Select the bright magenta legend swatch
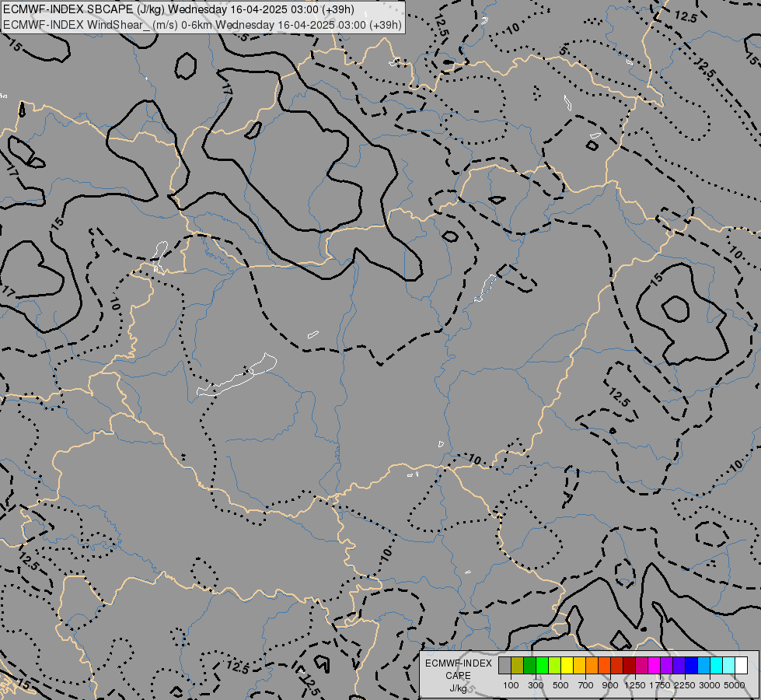This screenshot has height=700, width=761. pyautogui.click(x=654, y=666)
